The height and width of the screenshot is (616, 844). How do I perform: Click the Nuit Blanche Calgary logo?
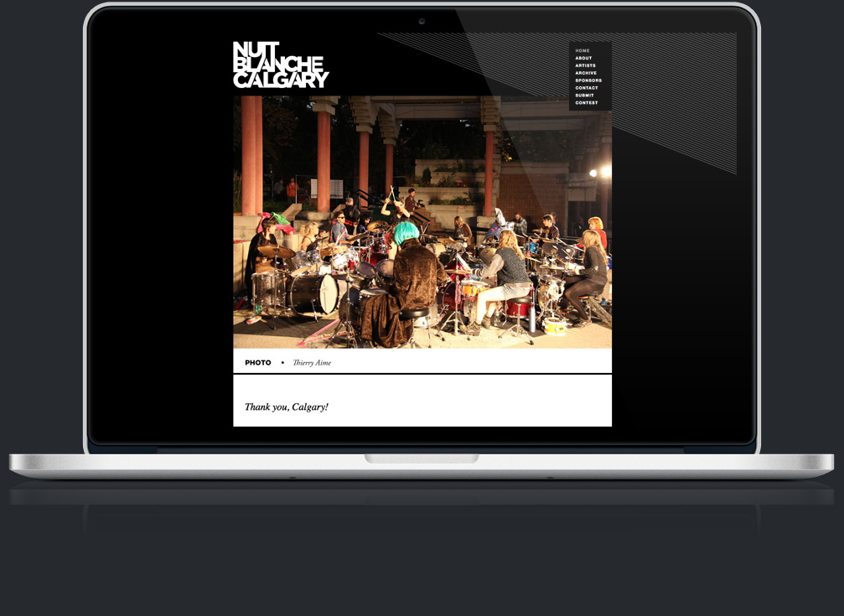click(x=281, y=65)
